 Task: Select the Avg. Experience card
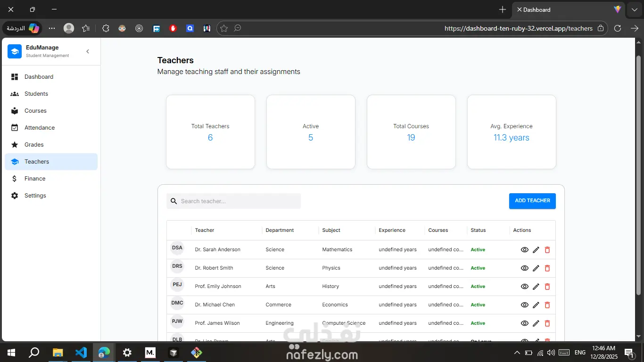point(512,132)
